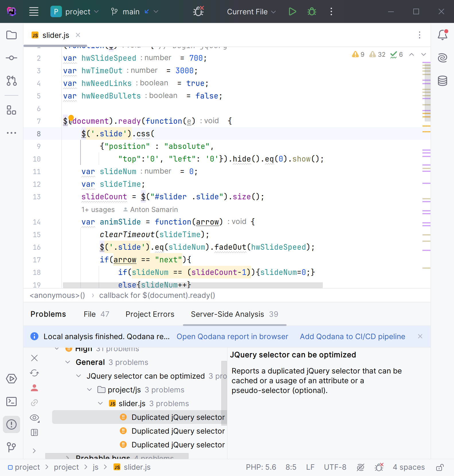
Task: Close the slider.js editor tab
Action: point(78,35)
